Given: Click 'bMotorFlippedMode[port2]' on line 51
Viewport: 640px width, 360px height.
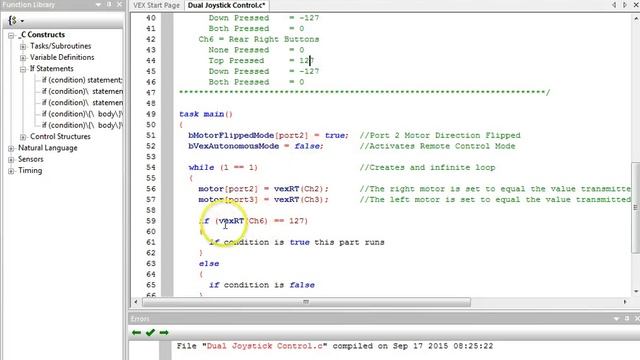Looking at the screenshot, I should tap(249, 136).
